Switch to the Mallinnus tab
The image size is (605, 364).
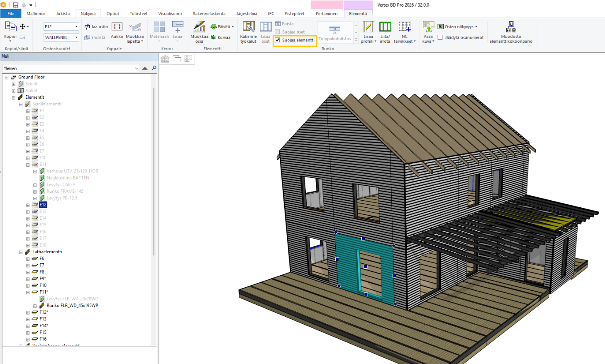coord(36,14)
